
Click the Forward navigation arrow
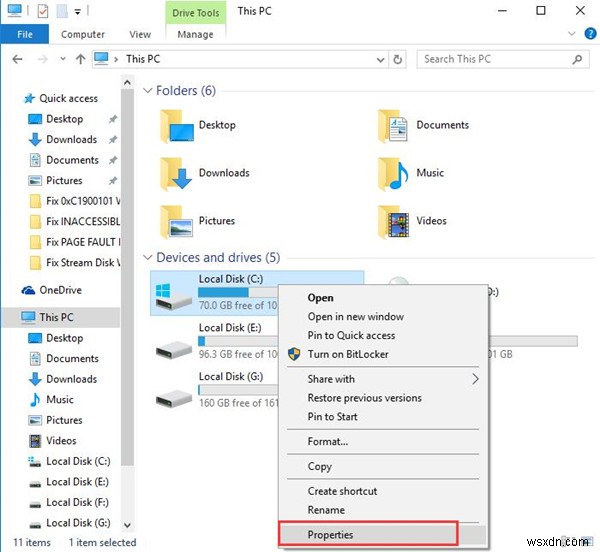[42, 59]
